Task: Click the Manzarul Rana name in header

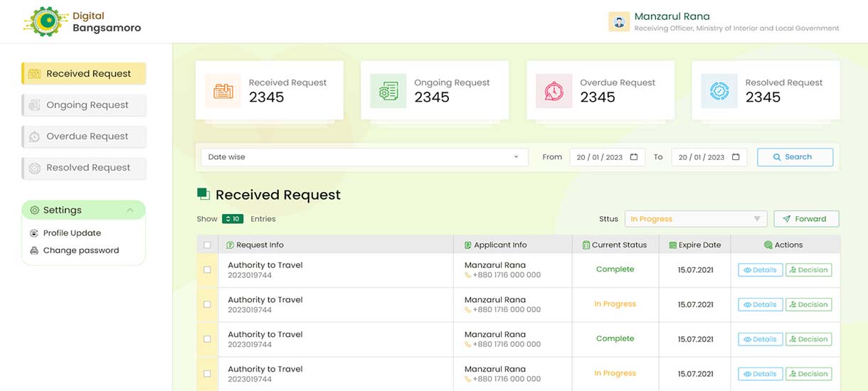Action: 672,16
